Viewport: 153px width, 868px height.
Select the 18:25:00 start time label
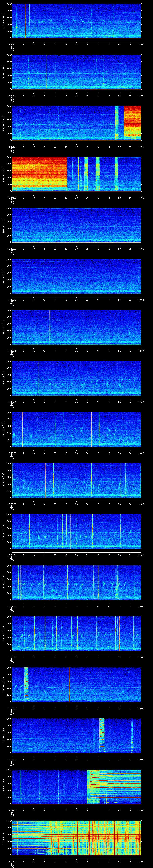pos(12,760)
